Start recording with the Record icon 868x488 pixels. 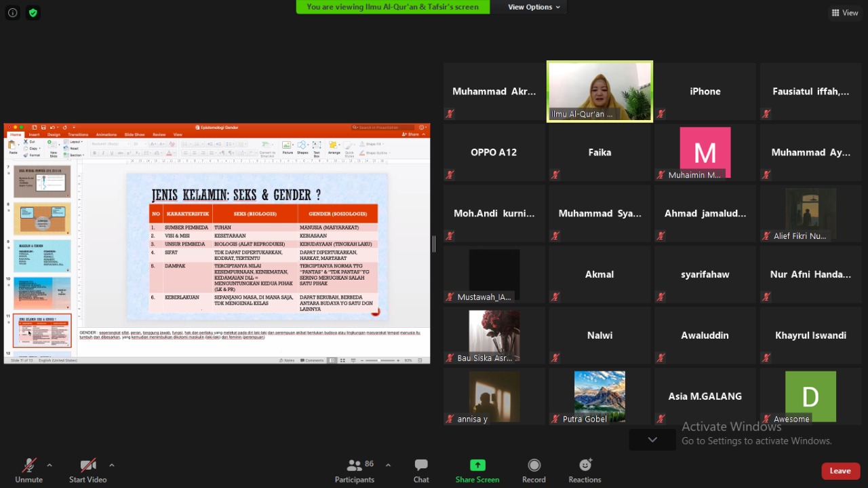[534, 466]
